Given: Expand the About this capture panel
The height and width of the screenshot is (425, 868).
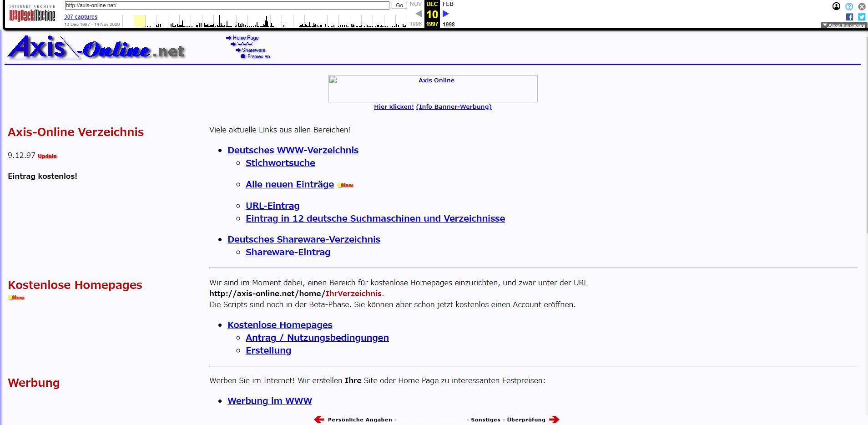Looking at the screenshot, I should click(x=843, y=25).
